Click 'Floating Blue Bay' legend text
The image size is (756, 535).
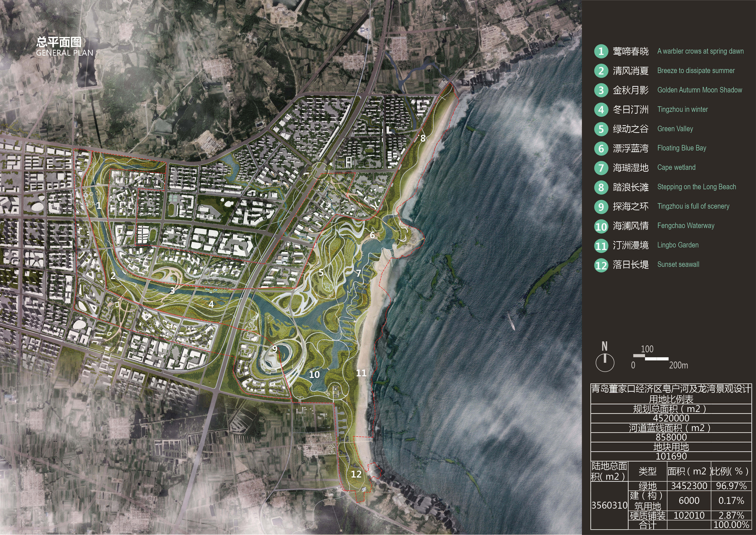pyautogui.click(x=682, y=148)
